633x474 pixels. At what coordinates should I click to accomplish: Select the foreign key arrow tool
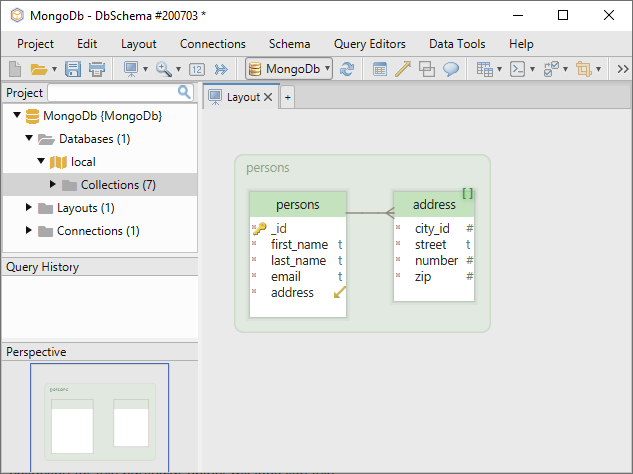403,69
